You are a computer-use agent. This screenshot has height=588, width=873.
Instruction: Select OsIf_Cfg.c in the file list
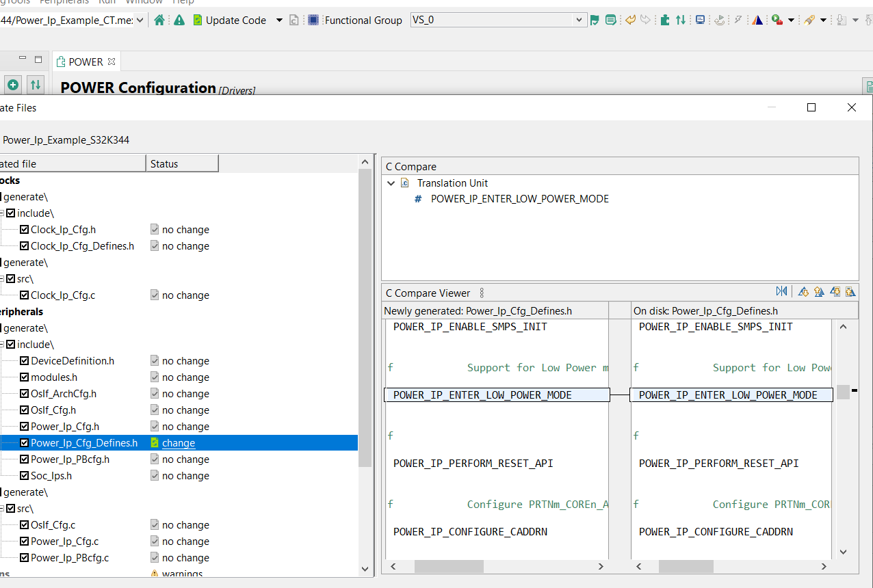click(x=53, y=525)
